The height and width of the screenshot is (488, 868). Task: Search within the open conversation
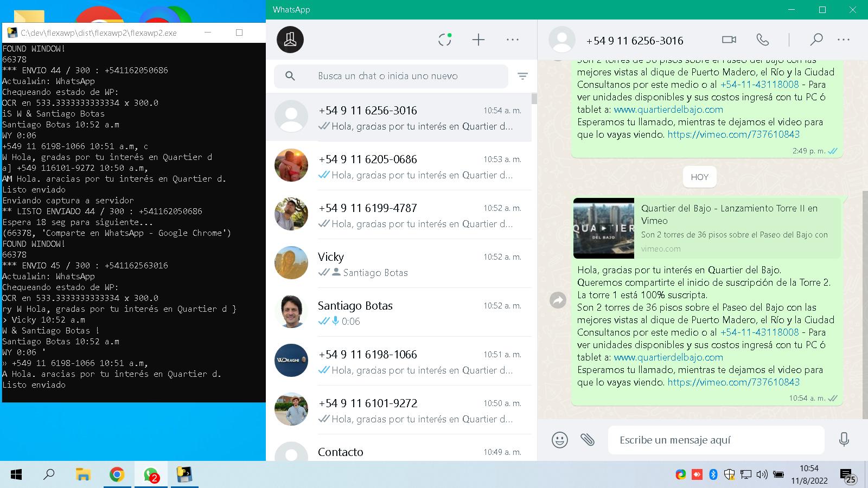[x=816, y=40]
